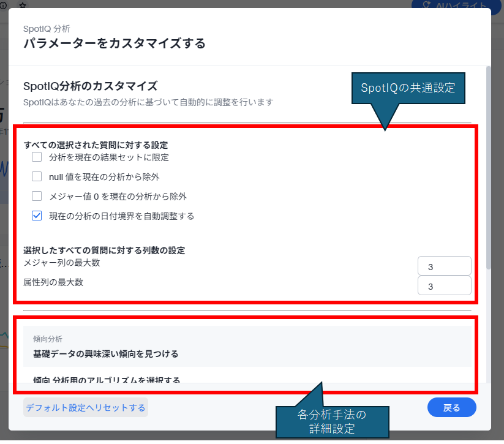Focus the メジャー列の最大数 number field

(444, 266)
